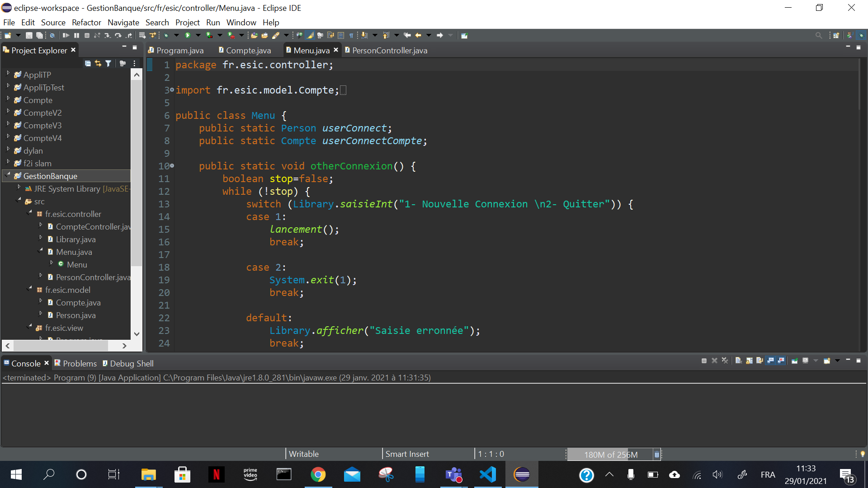Toggle console Word Wrap icon
Screen dimensions: 868x488
[759, 361]
